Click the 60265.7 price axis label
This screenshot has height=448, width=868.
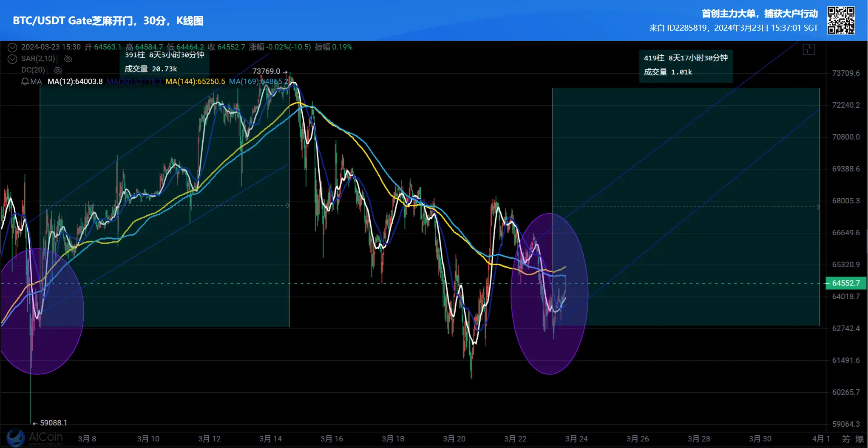(x=846, y=392)
